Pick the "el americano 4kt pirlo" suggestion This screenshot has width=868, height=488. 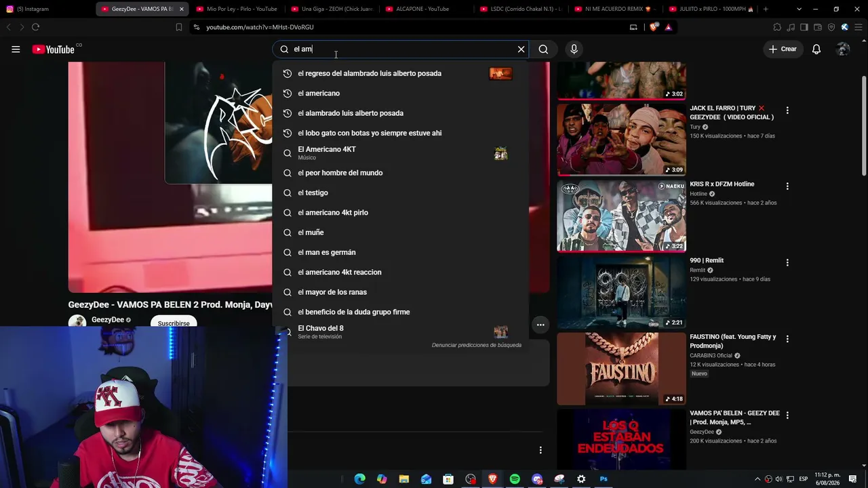400,212
